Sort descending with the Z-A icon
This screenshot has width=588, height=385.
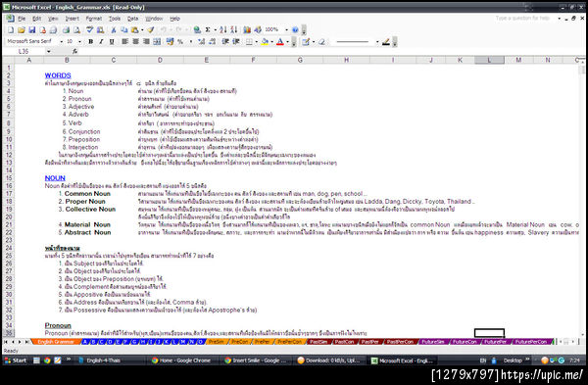click(233, 30)
